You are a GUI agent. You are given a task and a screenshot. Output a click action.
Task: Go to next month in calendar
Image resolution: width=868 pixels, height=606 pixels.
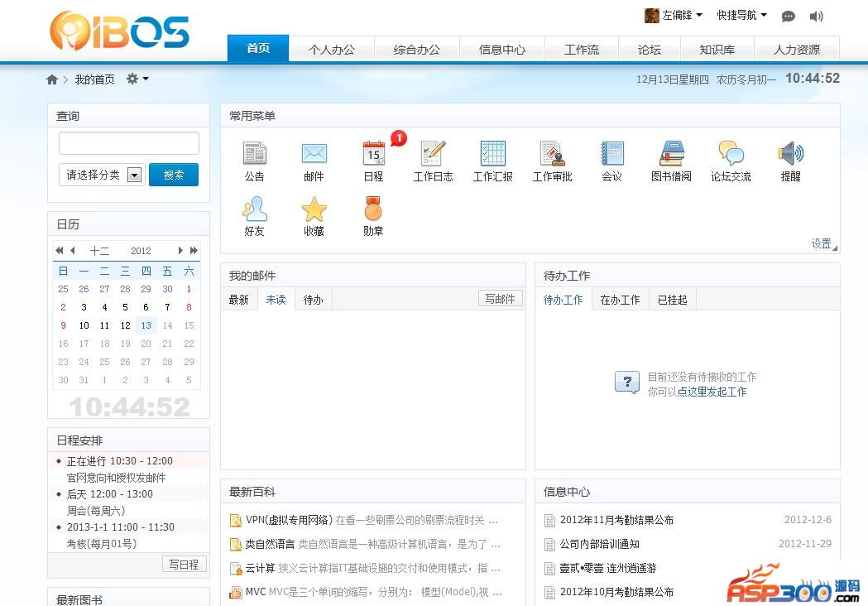[180, 250]
